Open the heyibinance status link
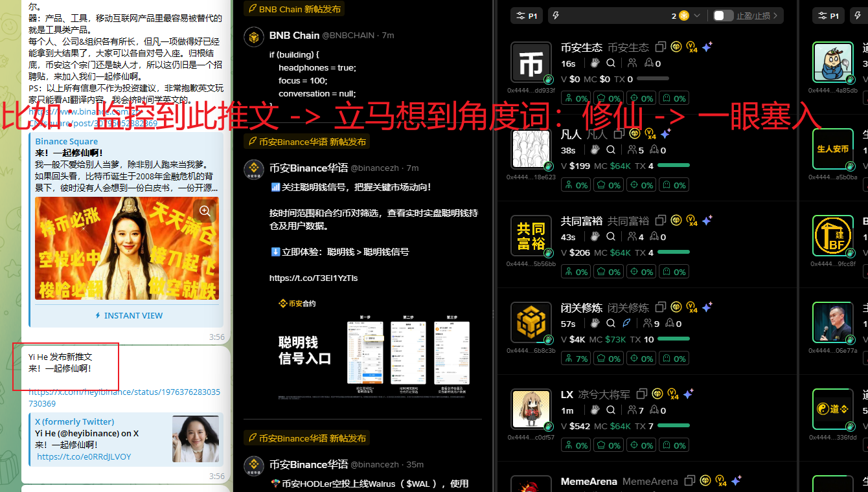This screenshot has height=492, width=868. 124,397
